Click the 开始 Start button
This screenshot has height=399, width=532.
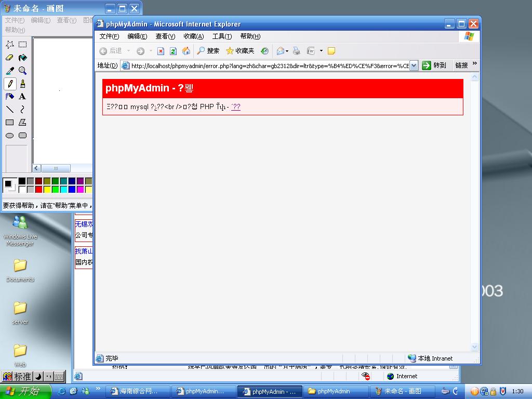25,391
